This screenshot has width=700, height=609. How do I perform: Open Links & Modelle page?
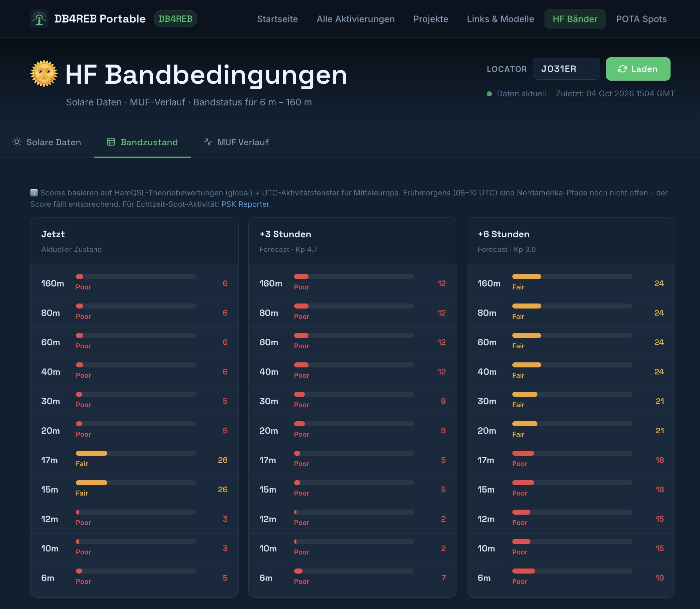click(500, 19)
